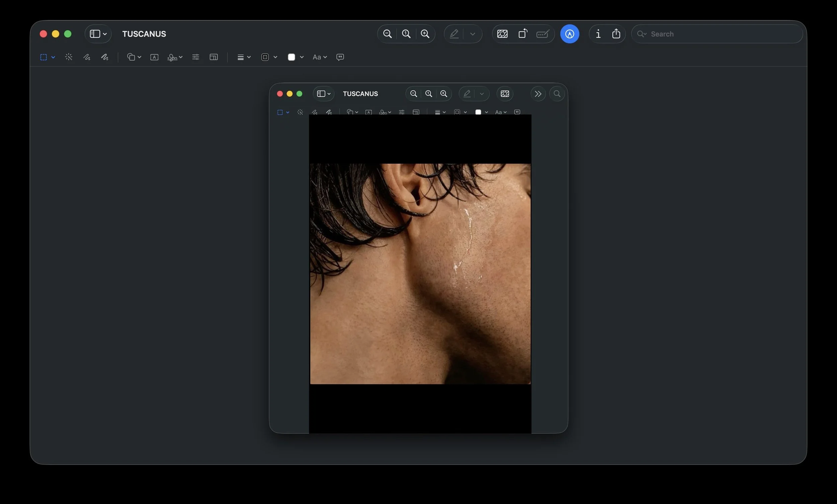Open the white fill color swatch

point(292,57)
